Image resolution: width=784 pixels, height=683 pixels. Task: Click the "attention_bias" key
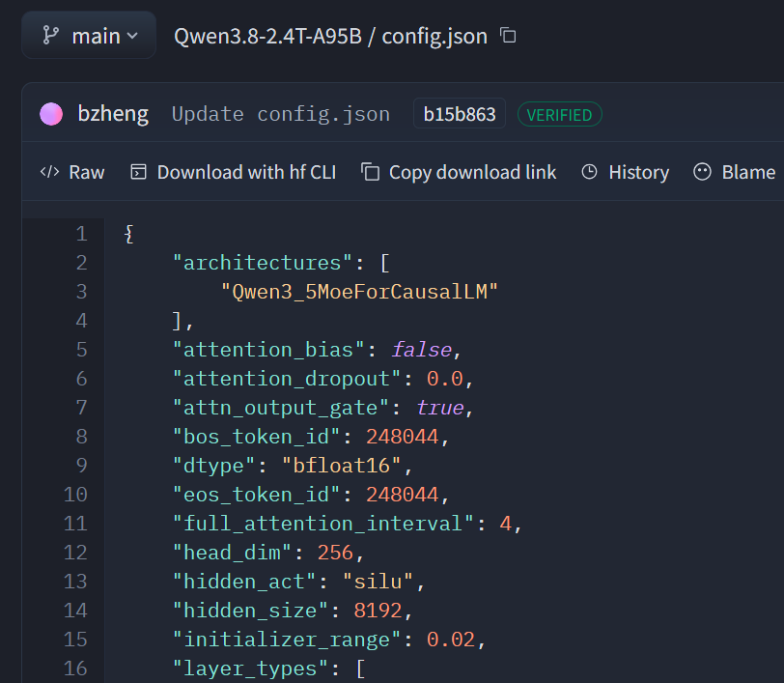[269, 350]
